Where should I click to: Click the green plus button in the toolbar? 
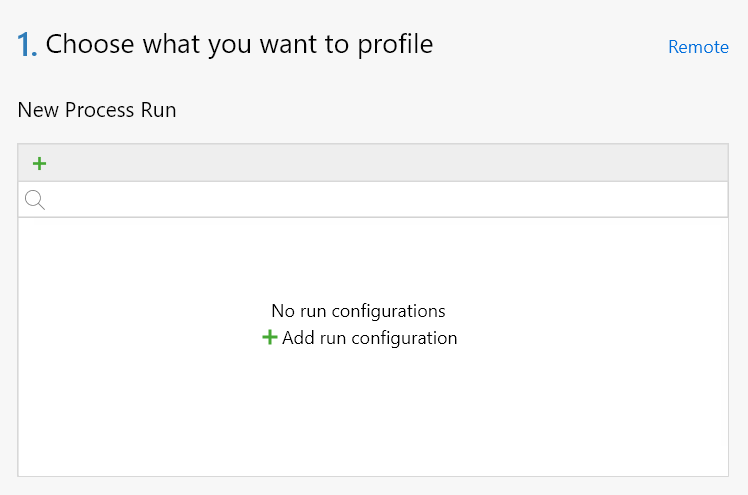[x=40, y=163]
